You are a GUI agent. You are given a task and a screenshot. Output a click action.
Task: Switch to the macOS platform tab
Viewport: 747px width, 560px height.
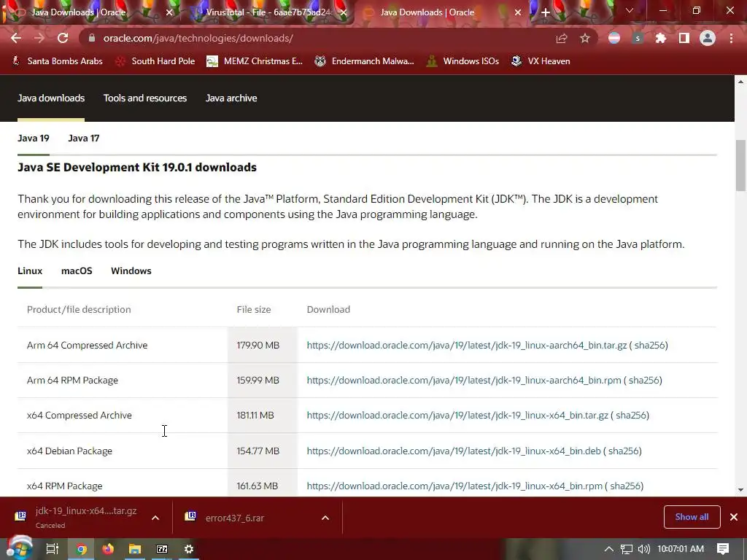coord(77,271)
